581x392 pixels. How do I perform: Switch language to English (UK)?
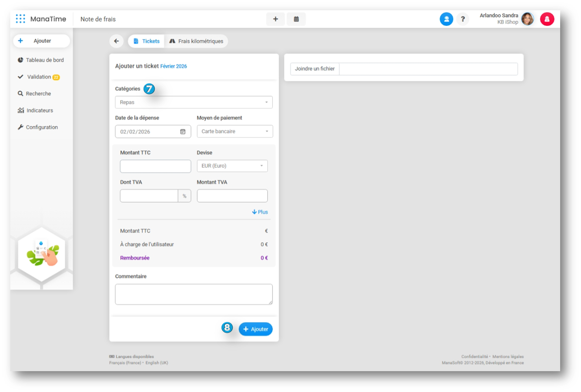[x=157, y=363]
